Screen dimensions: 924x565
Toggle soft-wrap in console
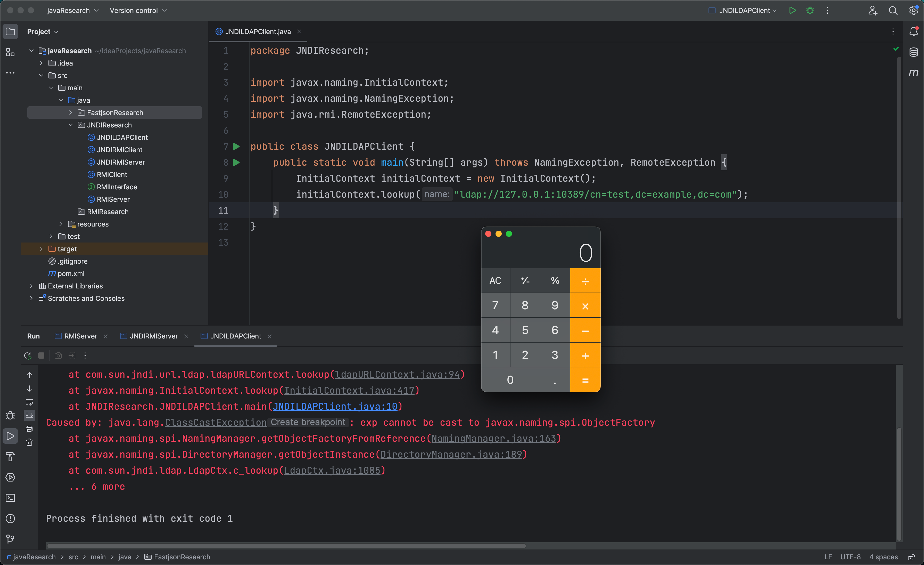[x=29, y=402]
